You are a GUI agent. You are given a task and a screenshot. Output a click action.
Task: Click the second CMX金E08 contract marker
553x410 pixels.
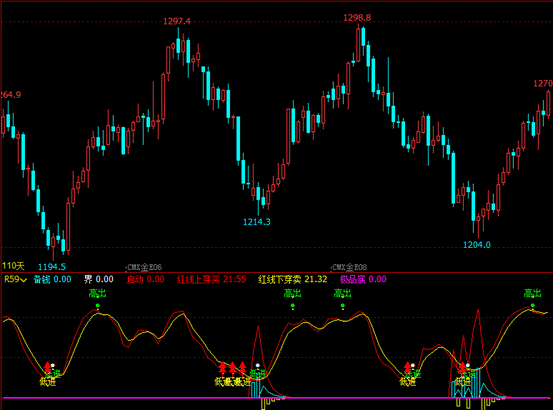pyautogui.click(x=349, y=267)
